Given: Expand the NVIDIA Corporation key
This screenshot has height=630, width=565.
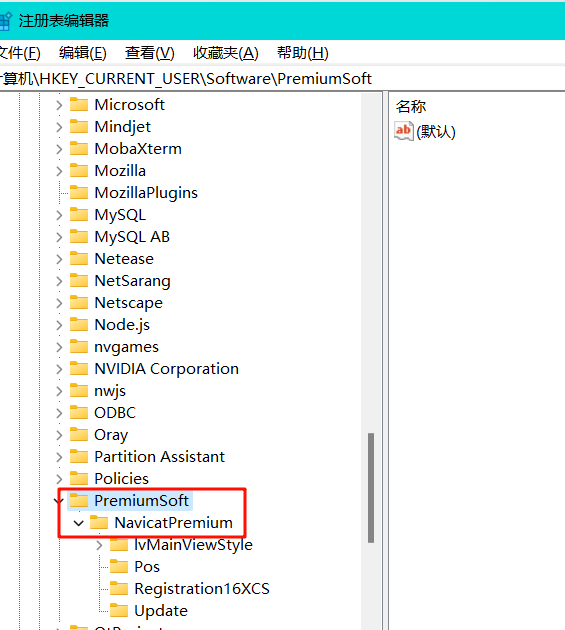Looking at the screenshot, I should (x=59, y=369).
